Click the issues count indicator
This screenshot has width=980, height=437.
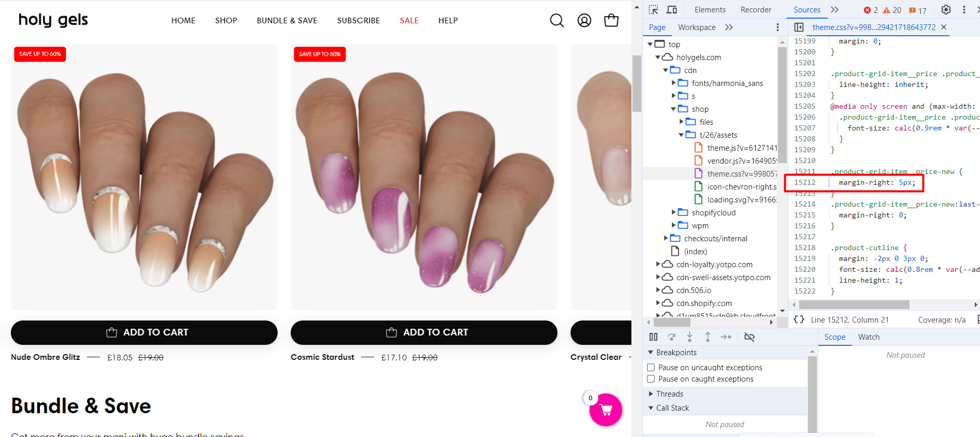[x=918, y=10]
